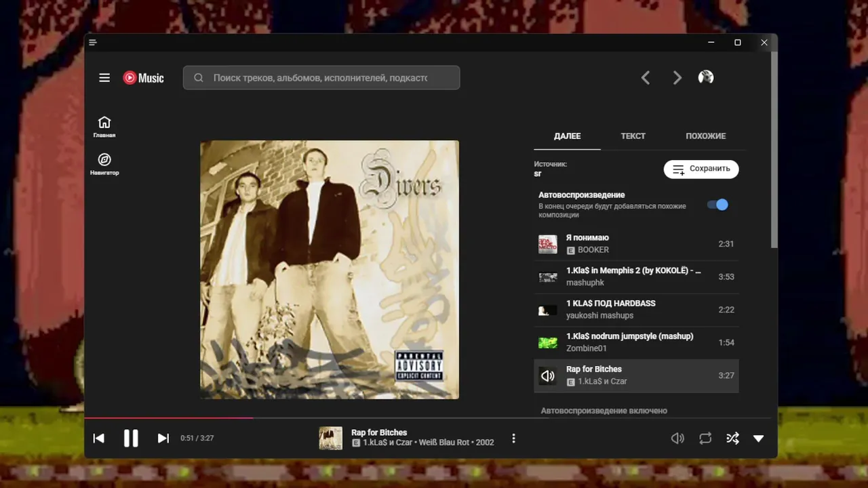
Task: Click thumbnail of nodrum jumpstyle mashup
Action: (548, 343)
